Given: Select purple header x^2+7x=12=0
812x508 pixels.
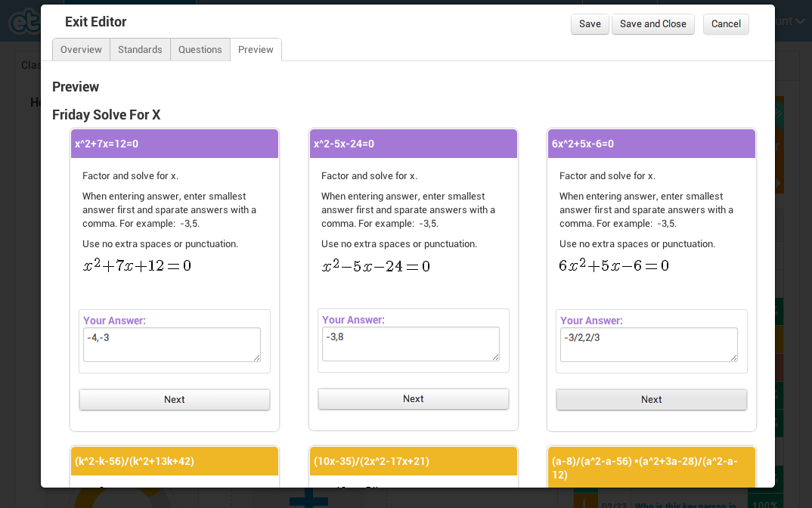Looking at the screenshot, I should point(175,144).
